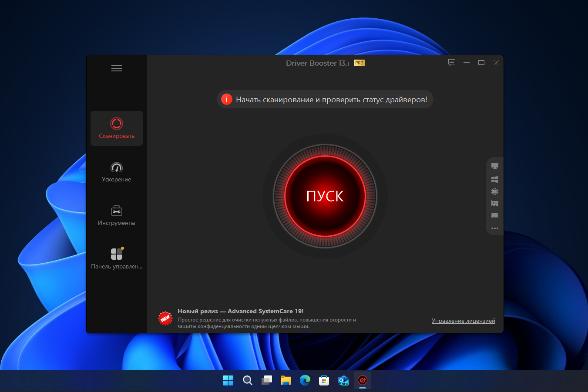Screen dimensions: 588x392
Task: Click the NEW release badge icon
Action: (x=165, y=318)
